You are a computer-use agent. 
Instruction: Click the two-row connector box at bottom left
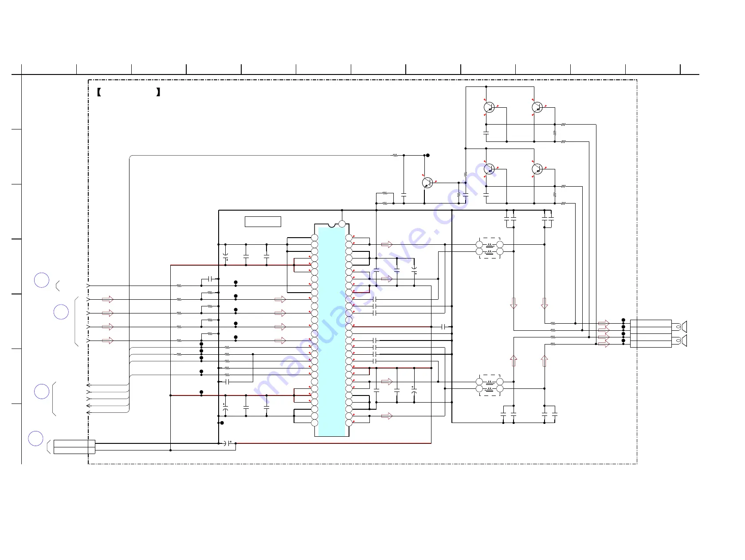click(x=74, y=446)
